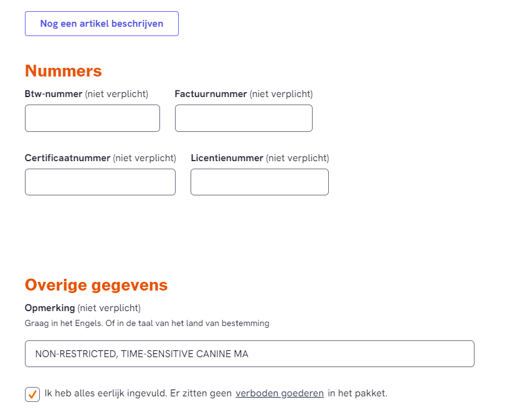Click the "Nummers" section heading
Screen dimensions: 520x420
click(64, 71)
